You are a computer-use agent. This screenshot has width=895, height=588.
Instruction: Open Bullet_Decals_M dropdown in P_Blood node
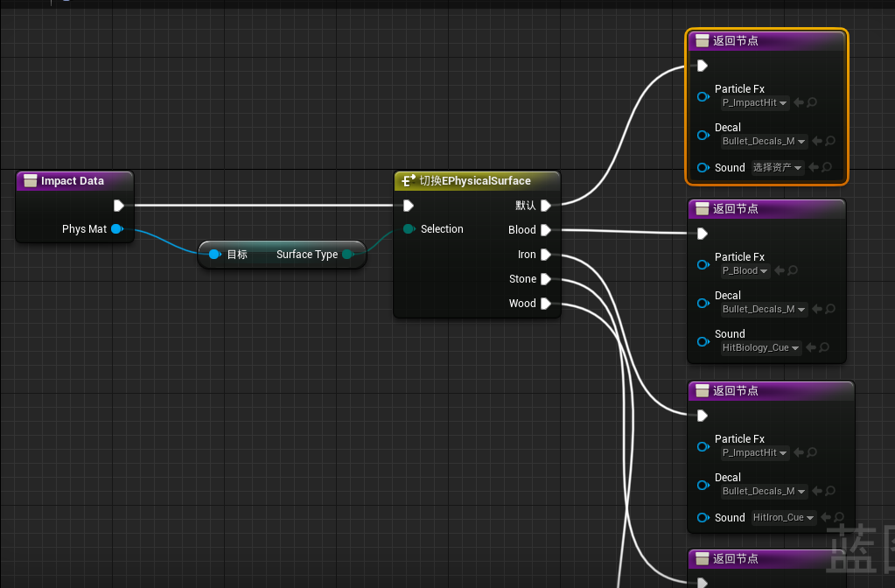764,309
